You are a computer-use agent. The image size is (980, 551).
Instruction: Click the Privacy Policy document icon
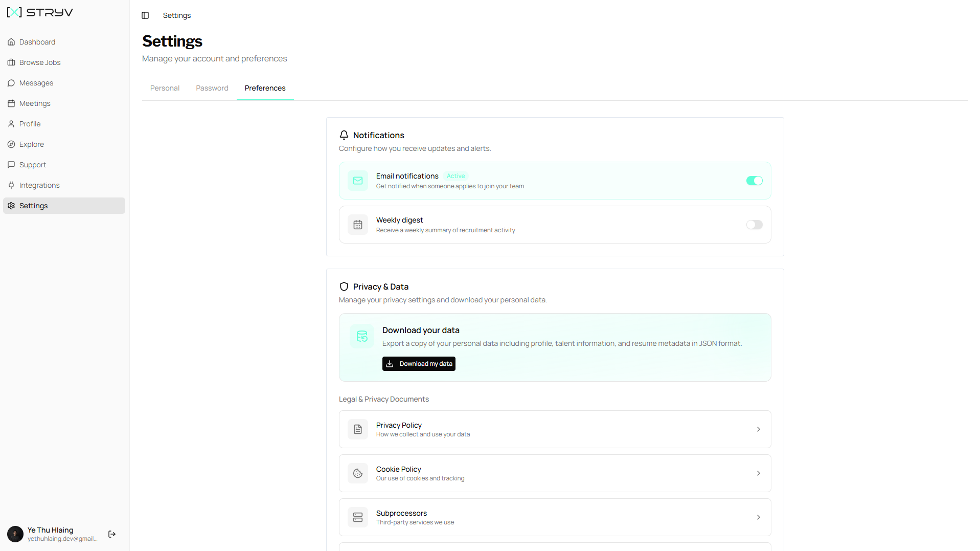tap(358, 429)
